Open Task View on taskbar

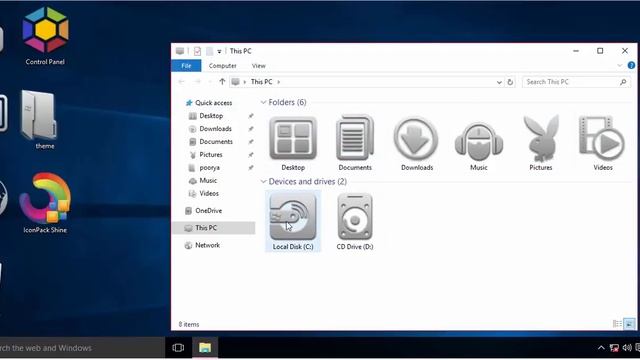coord(178,348)
